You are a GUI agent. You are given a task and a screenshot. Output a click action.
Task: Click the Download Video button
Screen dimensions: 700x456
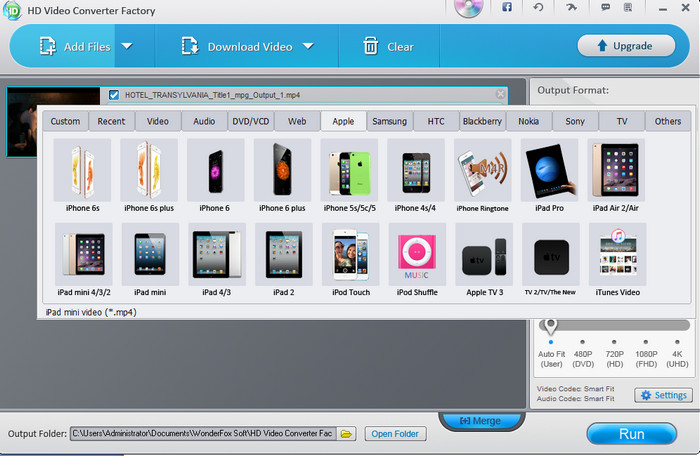point(237,46)
